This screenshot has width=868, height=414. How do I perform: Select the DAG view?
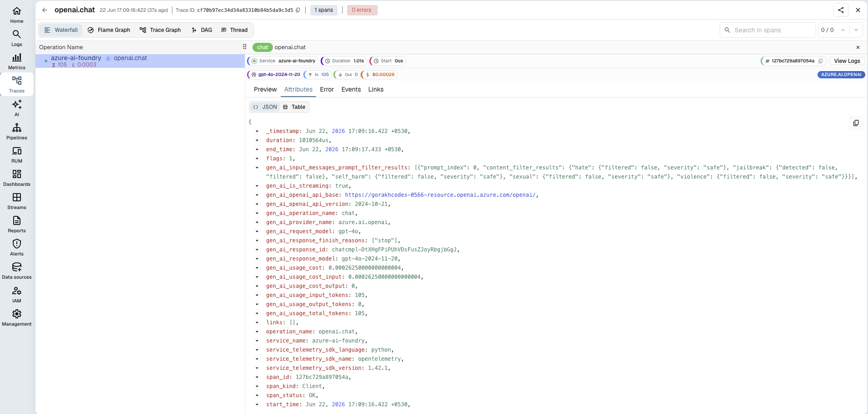coord(202,30)
